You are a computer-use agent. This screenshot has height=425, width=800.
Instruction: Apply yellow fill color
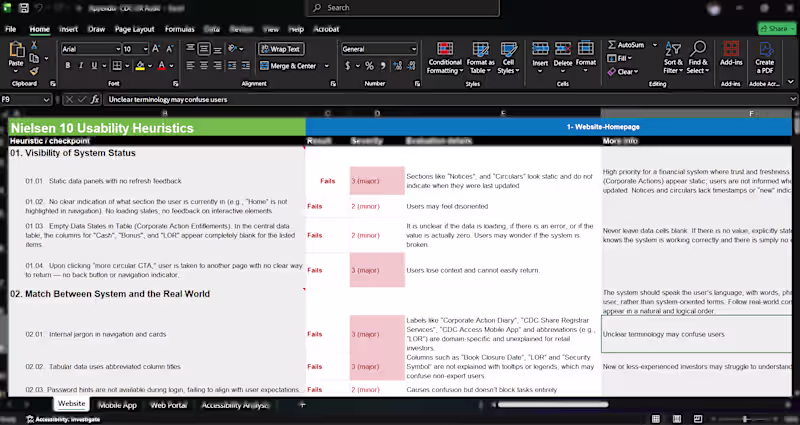(140, 66)
